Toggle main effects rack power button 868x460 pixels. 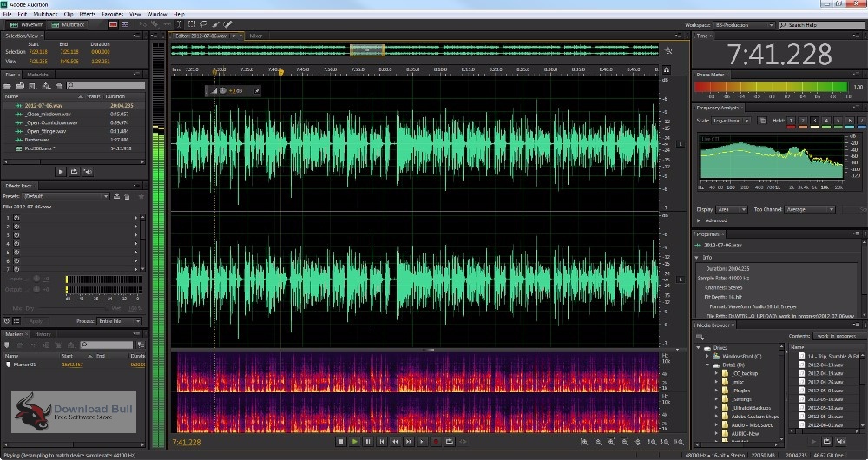click(7, 321)
